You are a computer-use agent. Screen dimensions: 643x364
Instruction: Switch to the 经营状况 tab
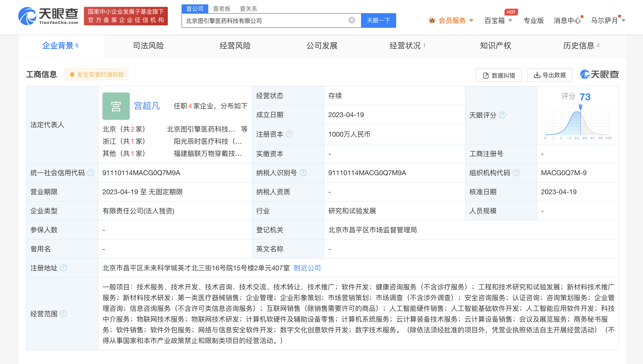[x=407, y=45]
